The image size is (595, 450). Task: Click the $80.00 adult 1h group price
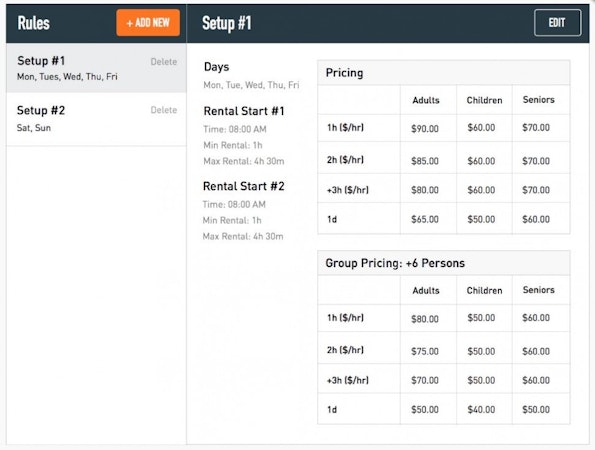pos(425,319)
